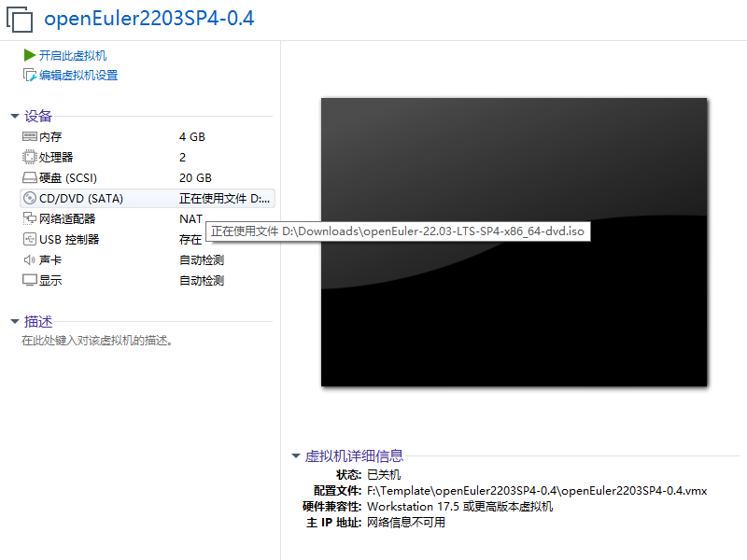
Task: Click the hard disk (SCSI) drive icon
Action: (30, 177)
